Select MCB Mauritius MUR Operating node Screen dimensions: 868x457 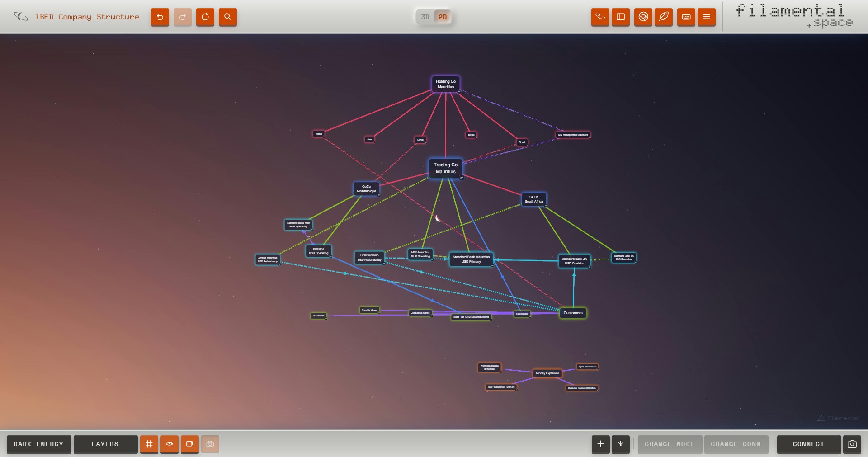pyautogui.click(x=420, y=254)
